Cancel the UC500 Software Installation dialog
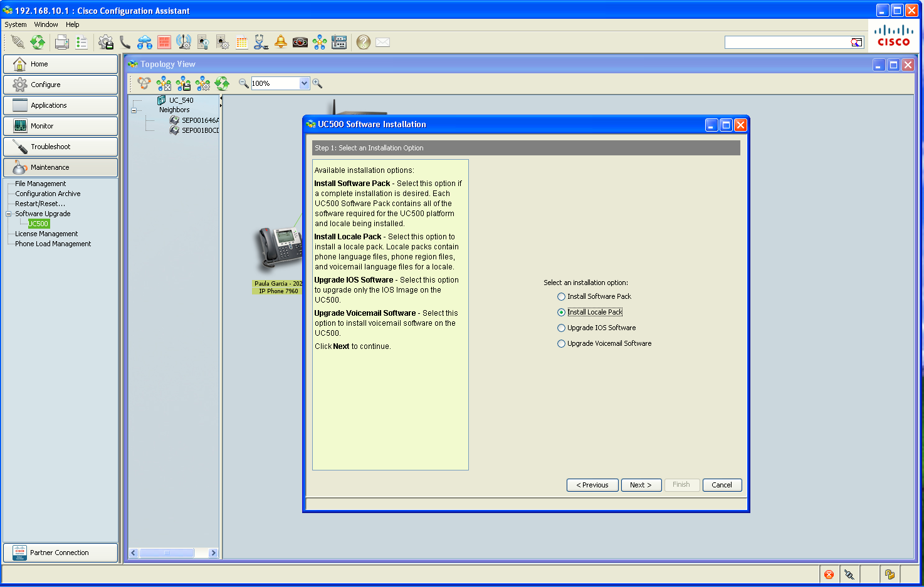Viewport: 924px width, 587px height. pos(722,485)
